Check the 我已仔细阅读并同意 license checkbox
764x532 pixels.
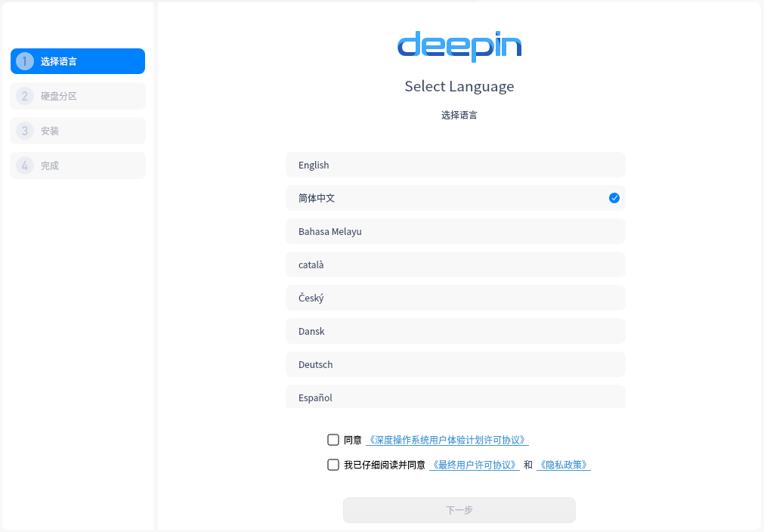click(333, 465)
